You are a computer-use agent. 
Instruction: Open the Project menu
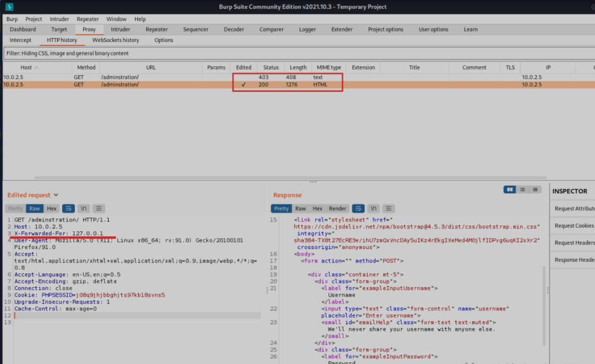click(33, 19)
